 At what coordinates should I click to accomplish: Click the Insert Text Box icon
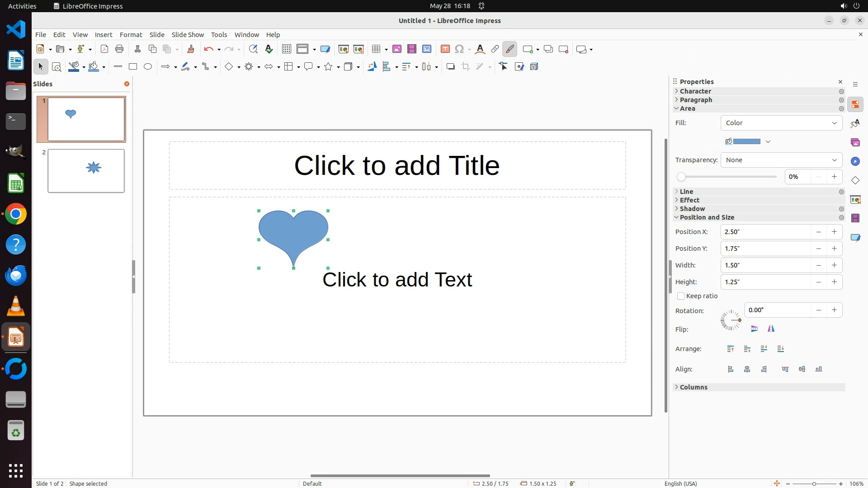point(445,49)
